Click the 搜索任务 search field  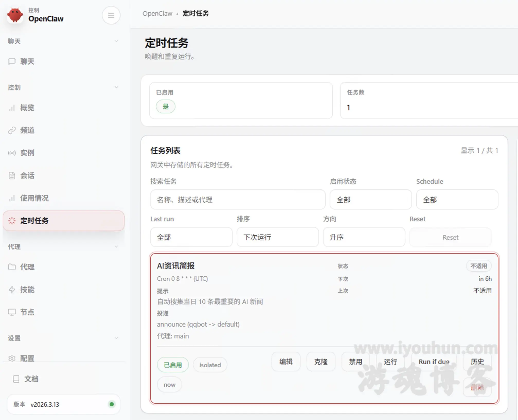pyautogui.click(x=237, y=200)
